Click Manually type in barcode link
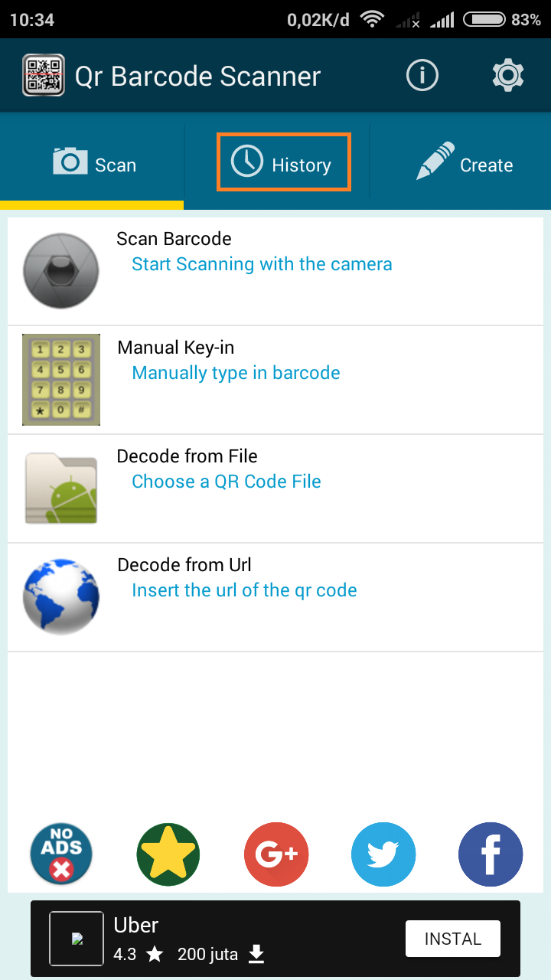Viewport: 551px width, 980px height. point(236,373)
